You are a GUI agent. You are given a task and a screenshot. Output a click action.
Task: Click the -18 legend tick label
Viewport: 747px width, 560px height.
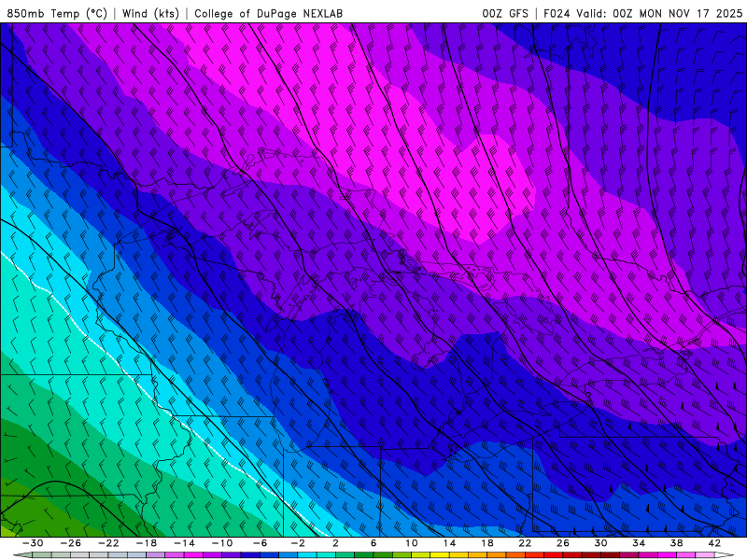click(147, 543)
